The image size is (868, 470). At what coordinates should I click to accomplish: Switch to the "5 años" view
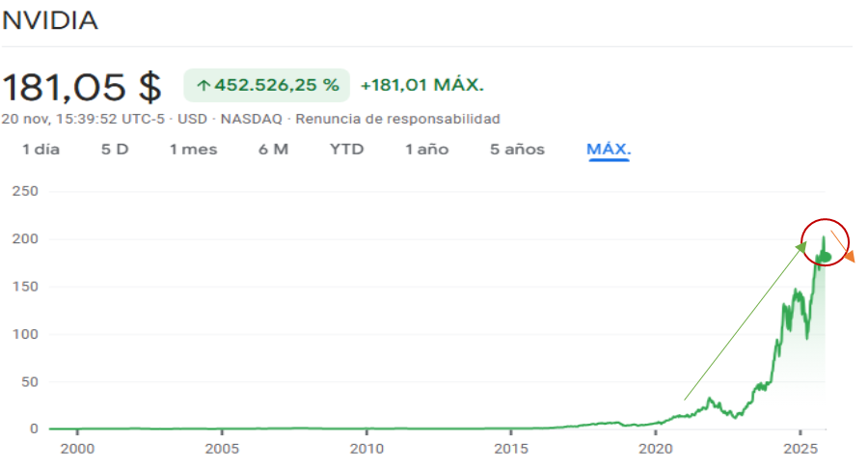point(517,150)
